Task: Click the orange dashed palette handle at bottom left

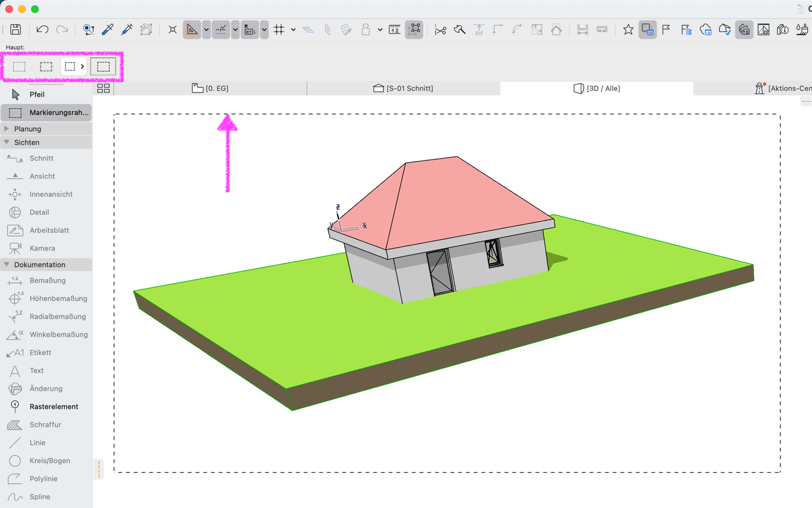Action: pyautogui.click(x=99, y=469)
